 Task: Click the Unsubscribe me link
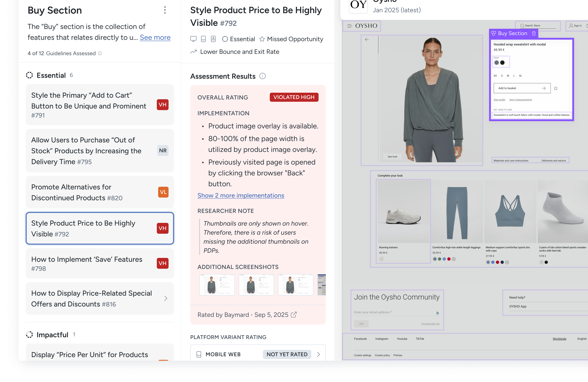point(430,324)
